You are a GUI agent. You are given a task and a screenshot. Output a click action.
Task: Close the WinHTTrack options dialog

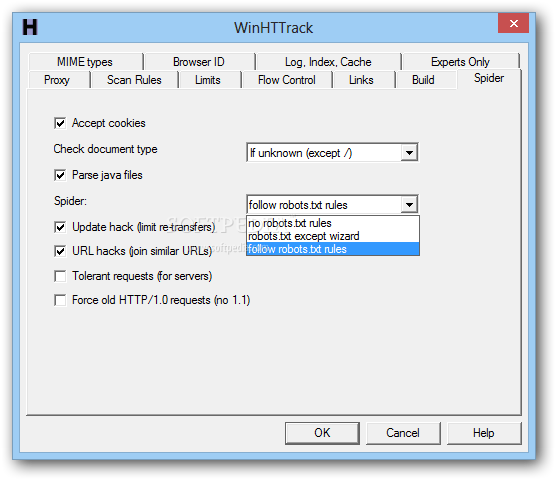pyautogui.click(x=513, y=23)
